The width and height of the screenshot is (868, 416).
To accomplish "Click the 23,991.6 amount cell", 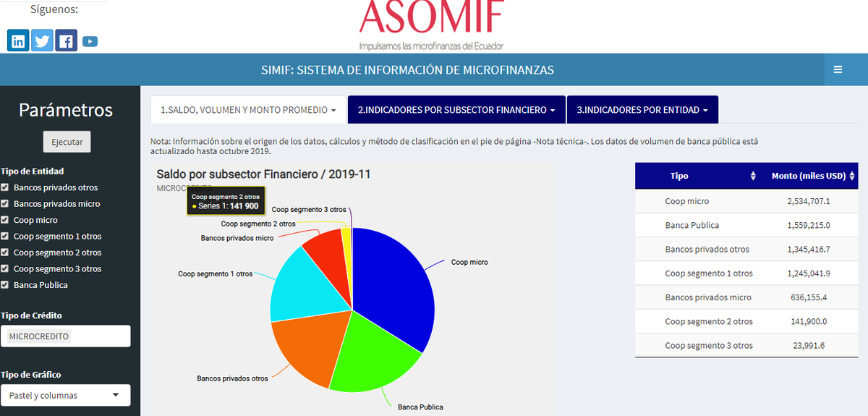I will 808,345.
